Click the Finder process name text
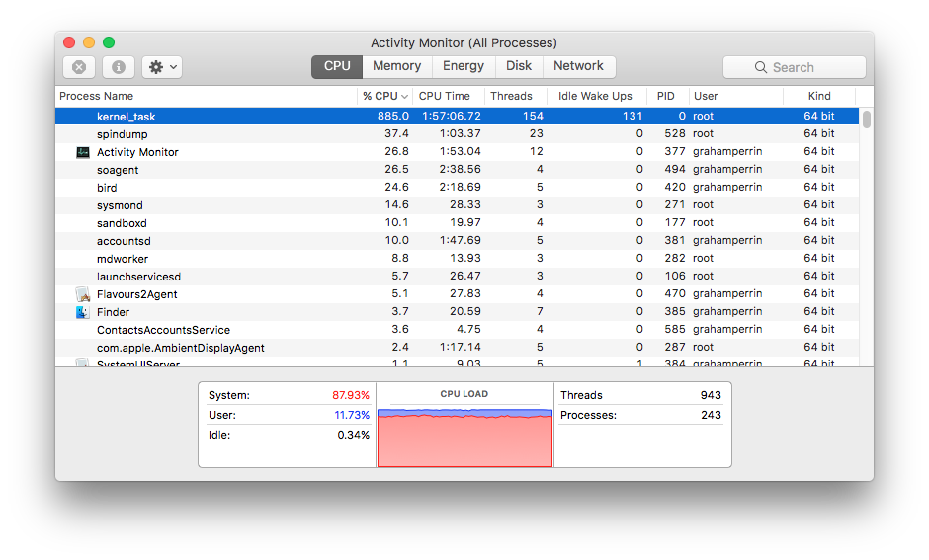 click(113, 312)
